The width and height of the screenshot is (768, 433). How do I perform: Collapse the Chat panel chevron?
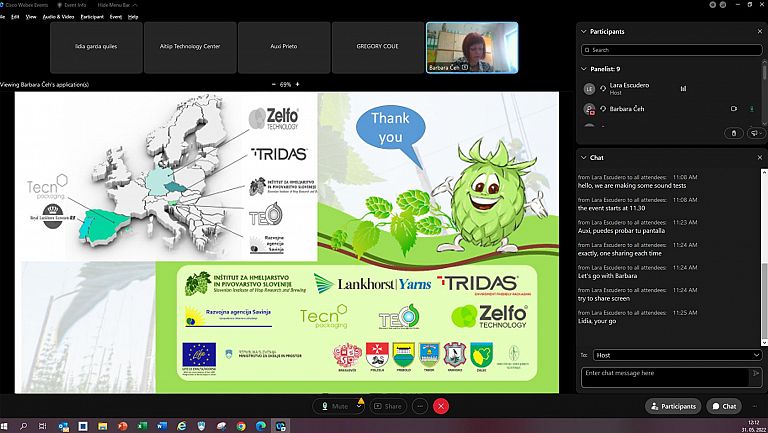pyautogui.click(x=583, y=158)
